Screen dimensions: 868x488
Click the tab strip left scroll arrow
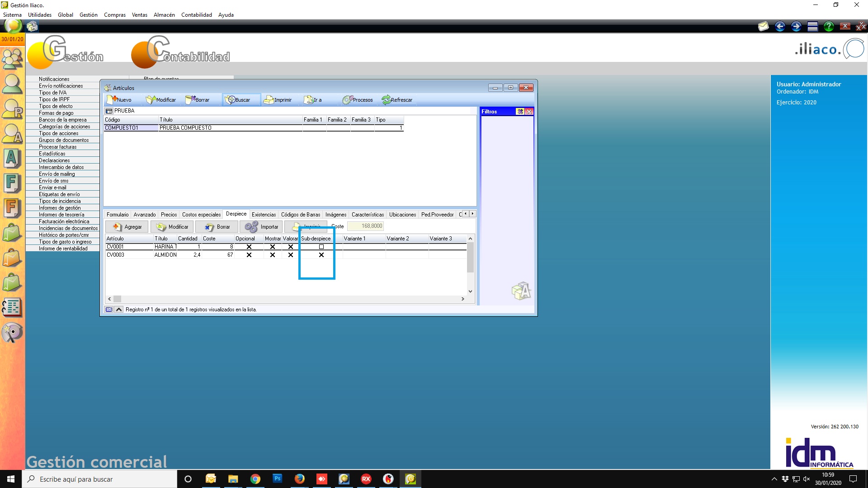click(466, 214)
